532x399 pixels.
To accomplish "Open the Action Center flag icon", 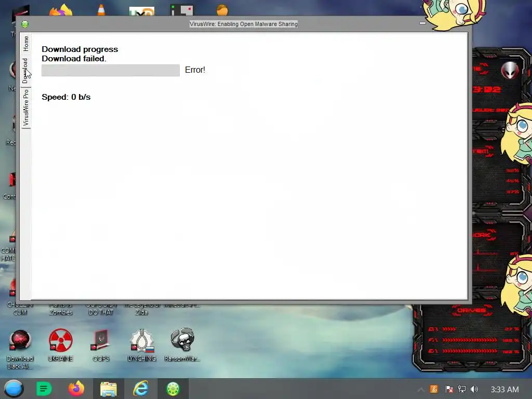I will [x=449, y=389].
